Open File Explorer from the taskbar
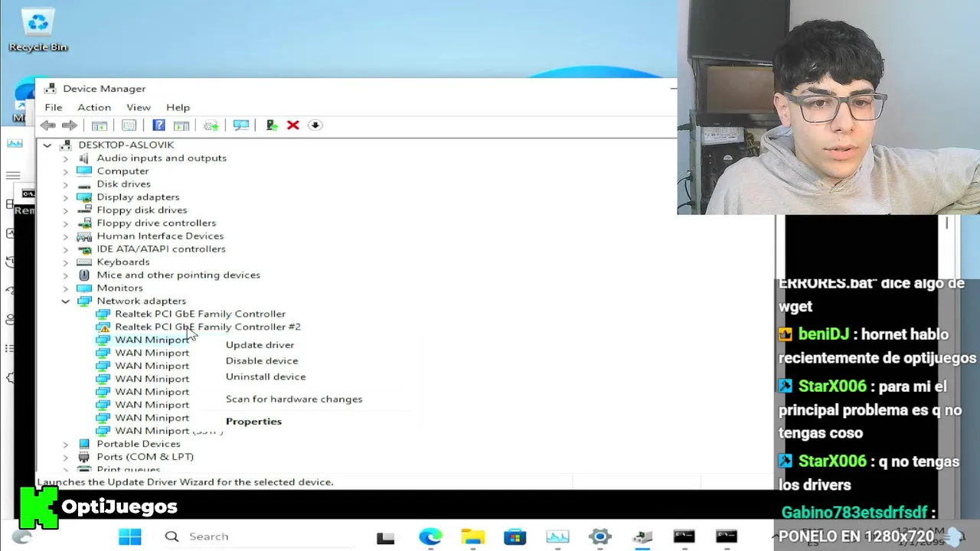 pyautogui.click(x=472, y=537)
